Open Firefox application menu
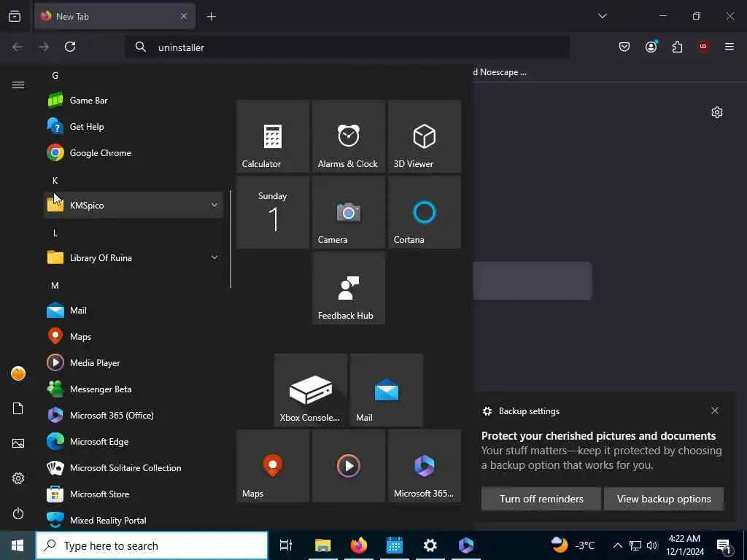 coord(729,47)
